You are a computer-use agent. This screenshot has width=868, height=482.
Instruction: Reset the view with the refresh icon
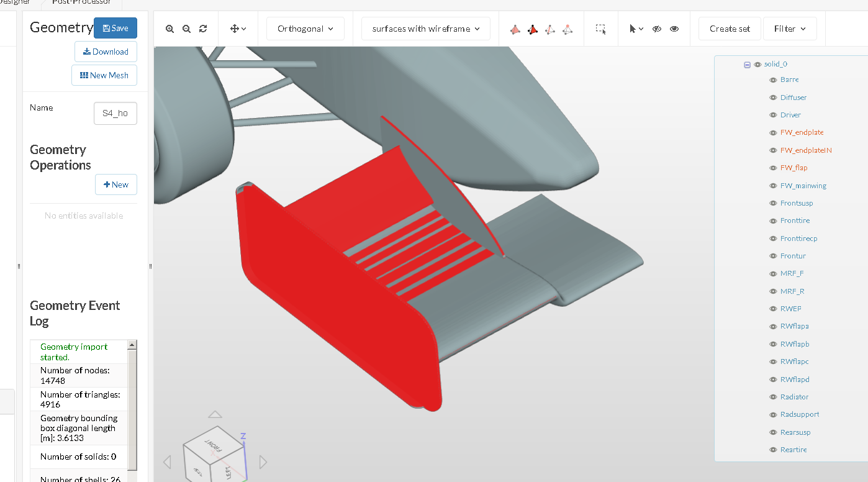pos(203,29)
